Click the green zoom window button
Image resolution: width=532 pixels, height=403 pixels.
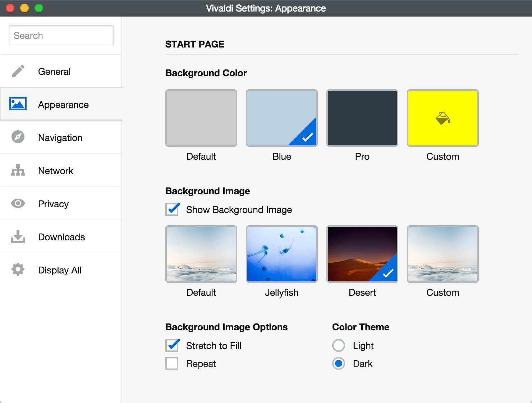click(39, 8)
